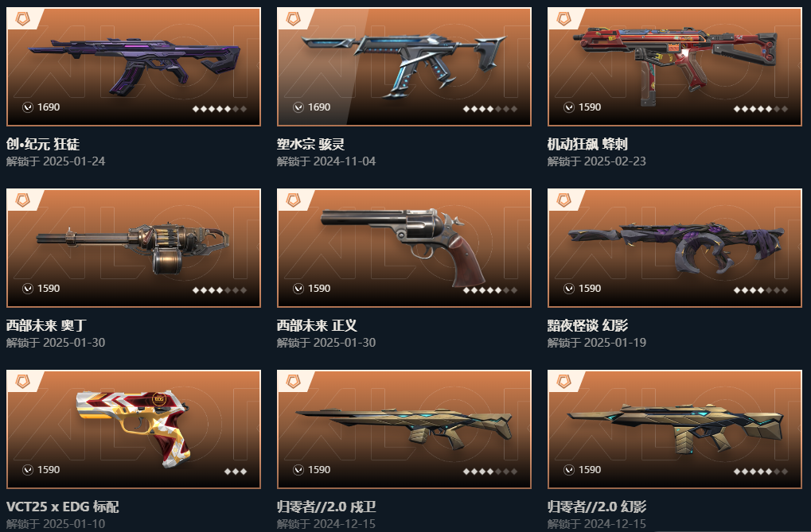Click the rarity badge on VCT25 x EDG card
The height and width of the screenshot is (532, 811).
[23, 382]
